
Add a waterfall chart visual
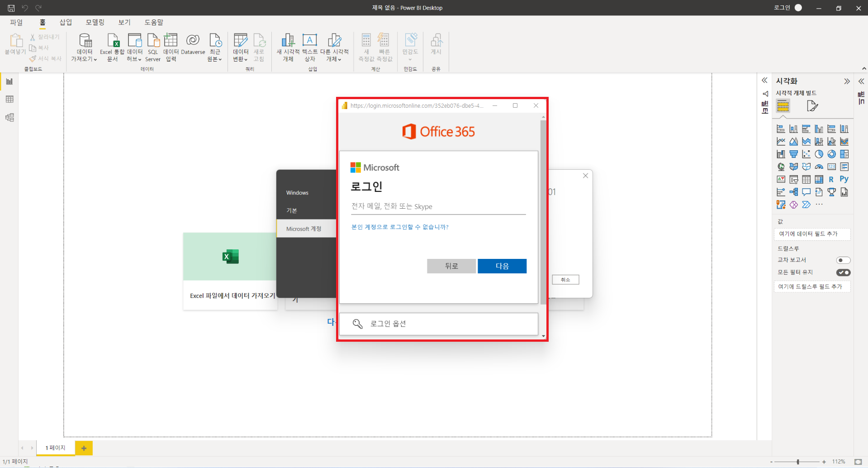point(781,154)
